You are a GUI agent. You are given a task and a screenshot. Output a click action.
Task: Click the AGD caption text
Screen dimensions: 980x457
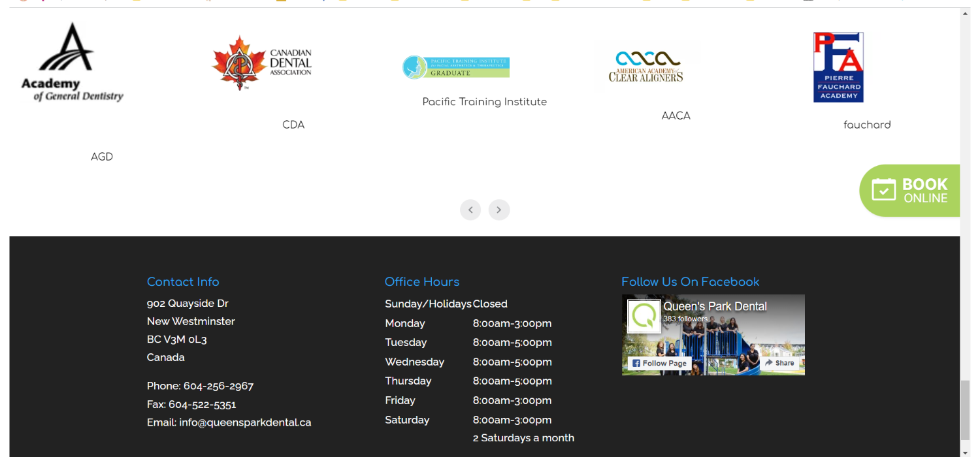tap(102, 157)
